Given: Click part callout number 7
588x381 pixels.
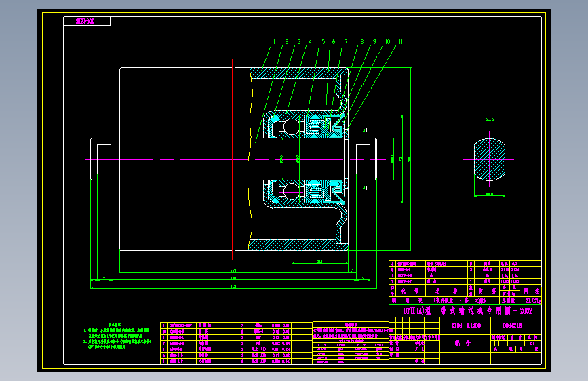Looking at the screenshot, I should click(x=346, y=42).
